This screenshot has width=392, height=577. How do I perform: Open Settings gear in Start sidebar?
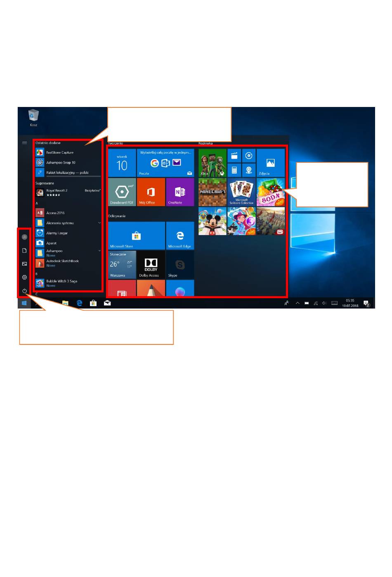click(24, 277)
